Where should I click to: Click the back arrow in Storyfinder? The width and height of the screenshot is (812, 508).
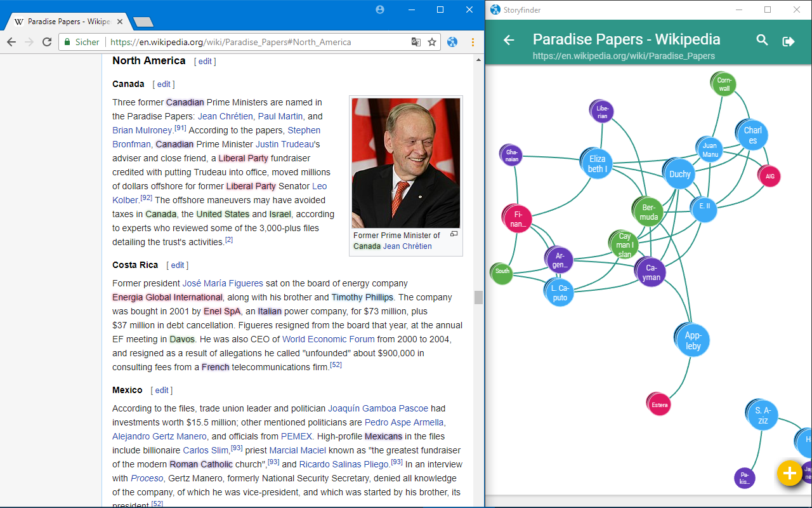coord(509,40)
